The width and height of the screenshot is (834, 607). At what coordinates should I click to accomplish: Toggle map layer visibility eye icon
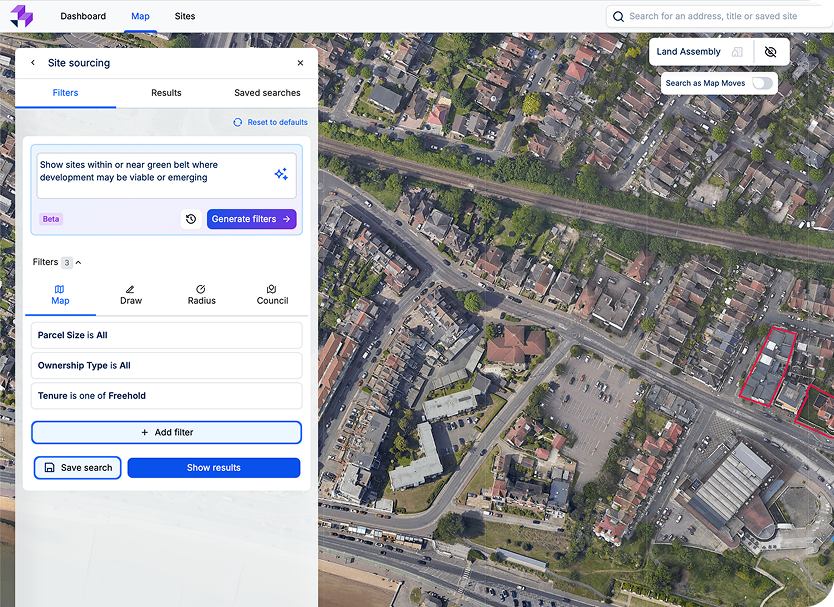(770, 52)
